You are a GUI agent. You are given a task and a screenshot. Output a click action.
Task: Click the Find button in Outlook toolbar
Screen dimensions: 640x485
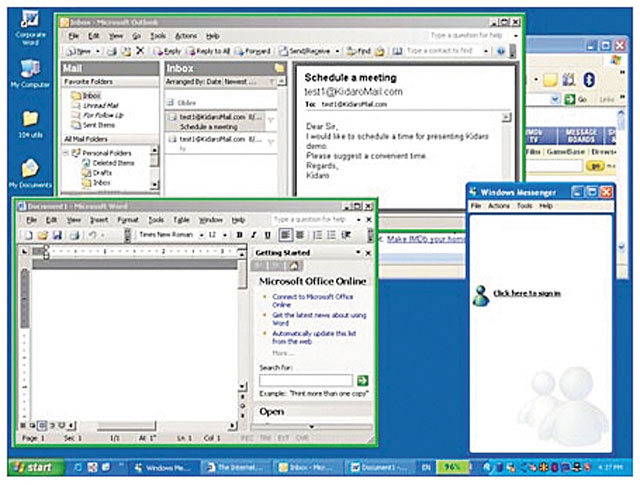pos(359,51)
